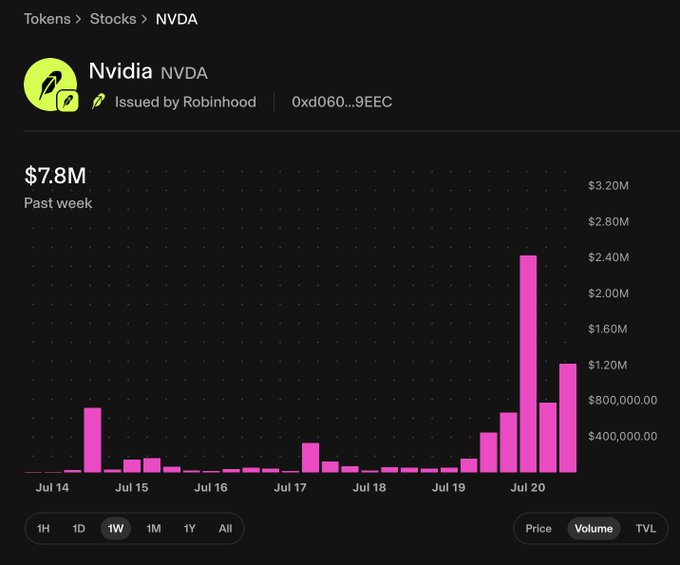680x565 pixels.
Task: Switch the chart to TVL view
Action: [645, 529]
